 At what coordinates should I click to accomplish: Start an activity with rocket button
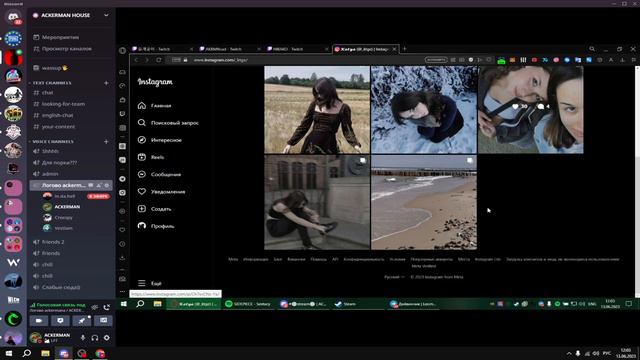(x=82, y=321)
